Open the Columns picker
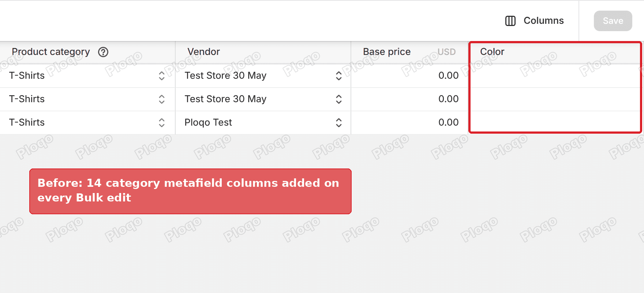Screen dimensions: 644x293 click(x=534, y=21)
